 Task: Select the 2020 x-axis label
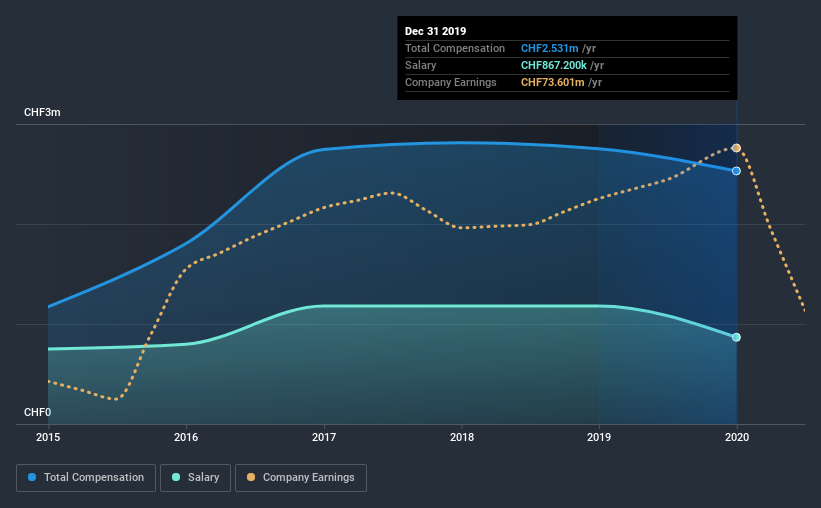point(737,437)
